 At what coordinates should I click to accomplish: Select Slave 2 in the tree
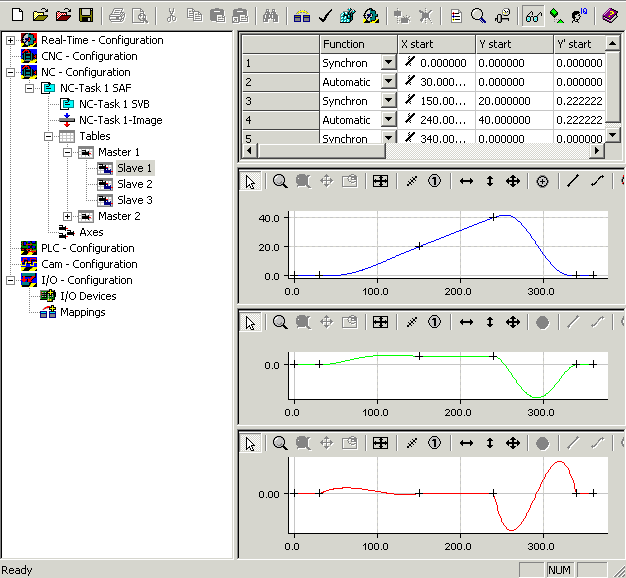[135, 184]
